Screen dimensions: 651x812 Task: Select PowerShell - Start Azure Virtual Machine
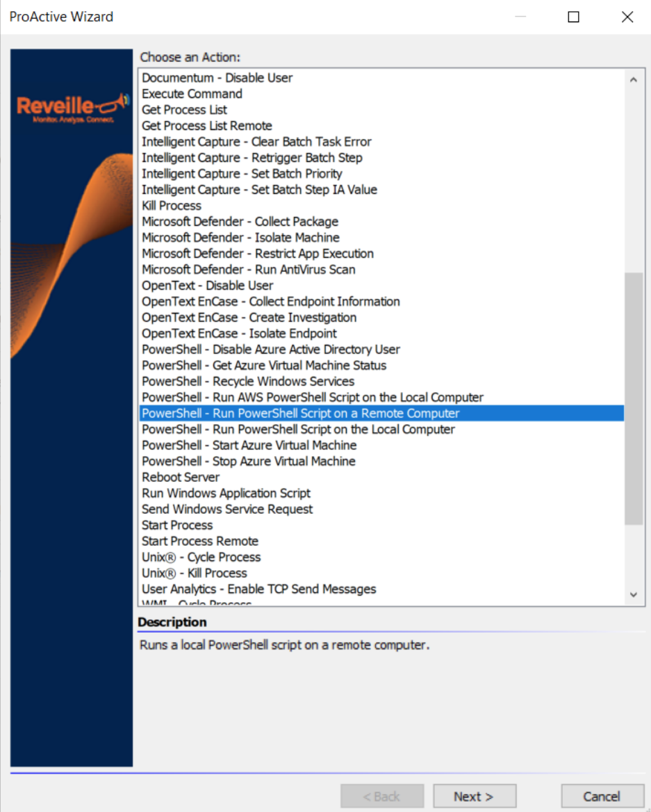click(x=381, y=446)
